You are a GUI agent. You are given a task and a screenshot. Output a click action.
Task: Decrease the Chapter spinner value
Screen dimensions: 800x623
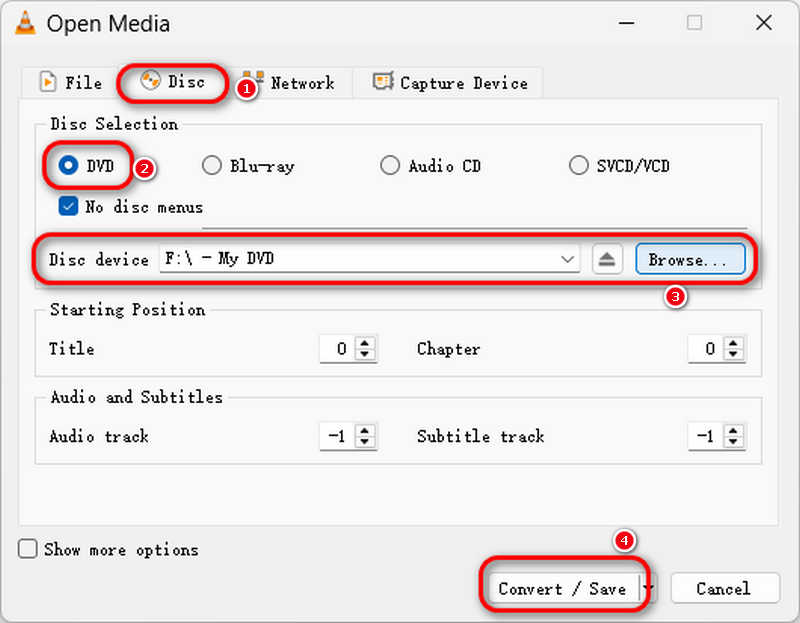click(x=735, y=355)
